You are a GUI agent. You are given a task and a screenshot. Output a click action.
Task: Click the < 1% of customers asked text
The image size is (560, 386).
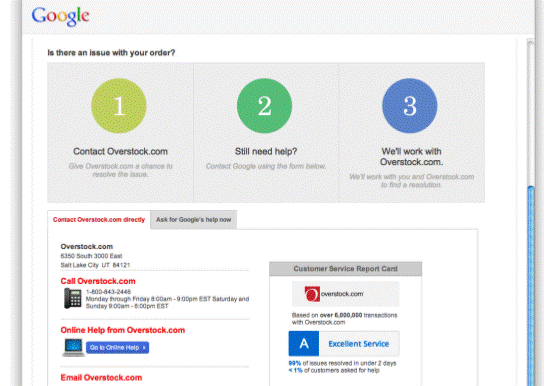click(x=334, y=370)
